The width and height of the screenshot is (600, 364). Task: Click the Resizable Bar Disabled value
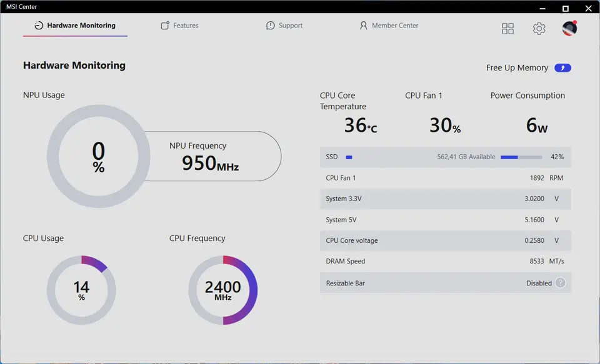click(539, 283)
